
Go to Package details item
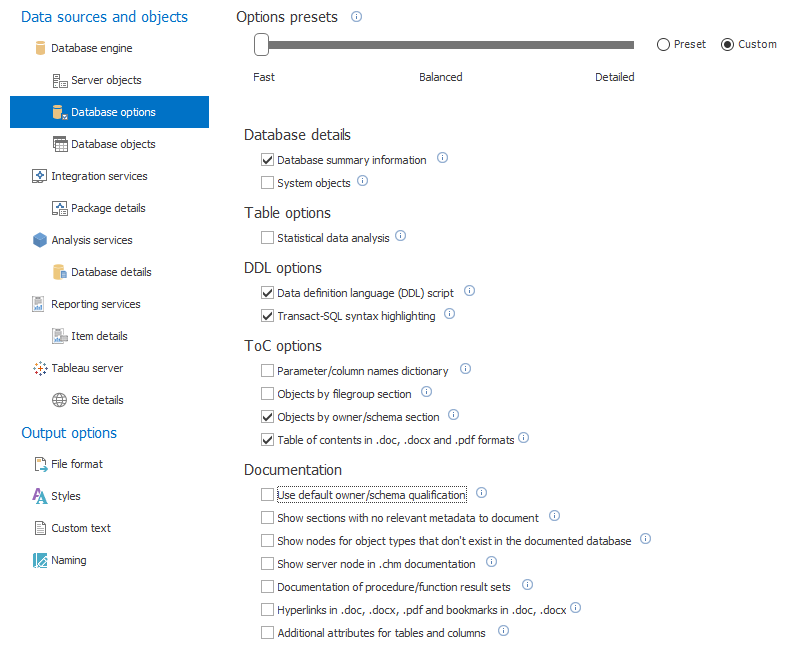pos(110,208)
